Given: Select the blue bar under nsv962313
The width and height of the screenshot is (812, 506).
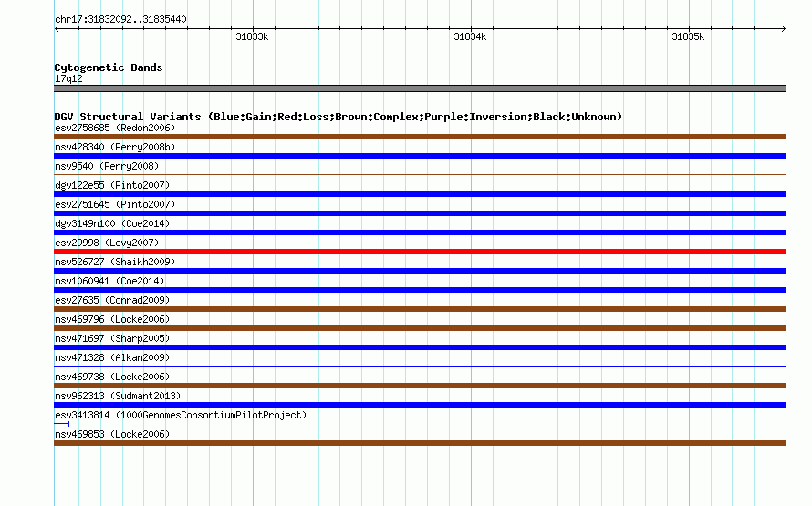Looking at the screenshot, I should [x=420, y=405].
